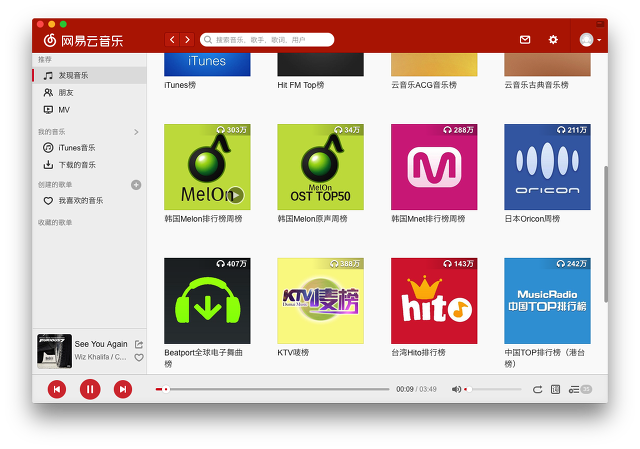Open the Melon OST TOP50 chart cover
The height and width of the screenshot is (449, 640).
point(320,167)
